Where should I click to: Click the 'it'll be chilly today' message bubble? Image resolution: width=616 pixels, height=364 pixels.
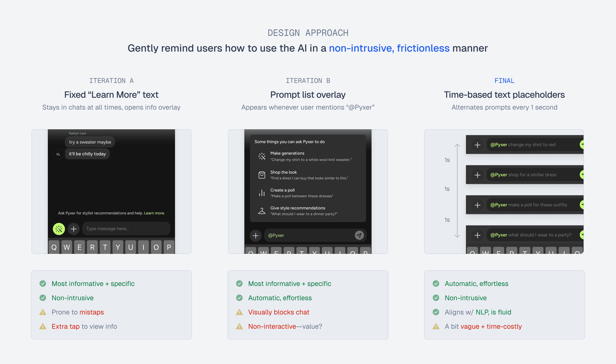[87, 154]
